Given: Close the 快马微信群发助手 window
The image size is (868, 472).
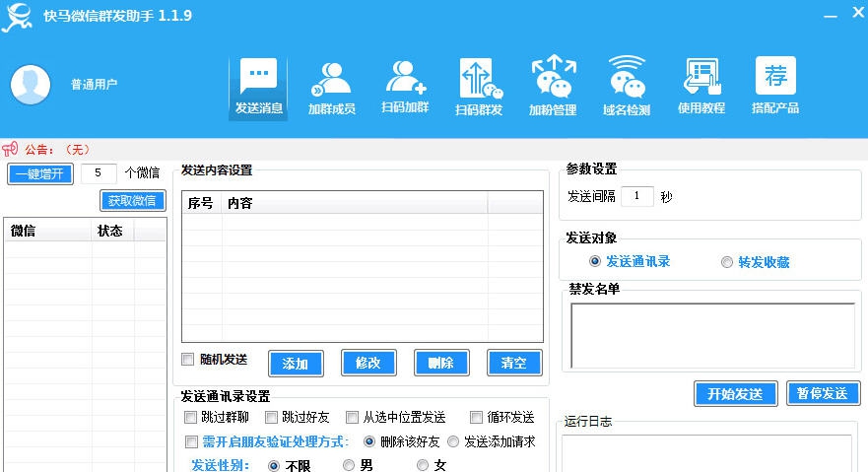Looking at the screenshot, I should 858,13.
